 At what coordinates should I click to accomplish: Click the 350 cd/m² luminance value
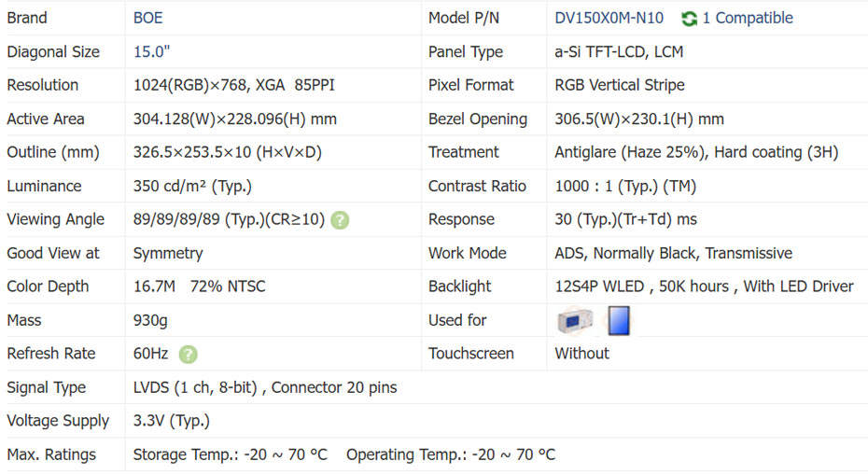tap(192, 186)
